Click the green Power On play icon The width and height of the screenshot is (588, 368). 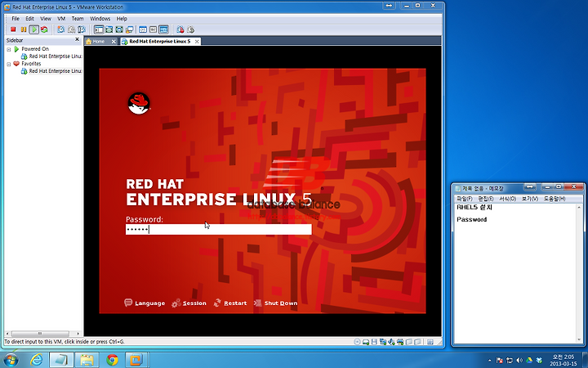tap(33, 29)
